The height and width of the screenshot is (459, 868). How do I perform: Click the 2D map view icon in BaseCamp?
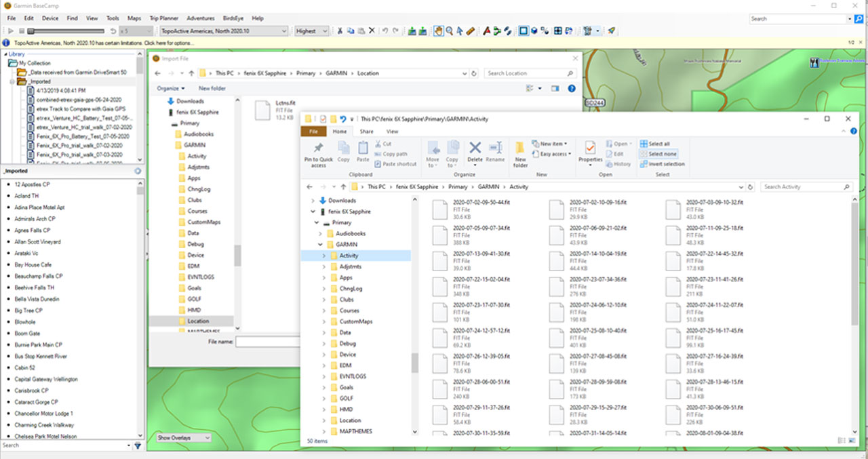(524, 31)
